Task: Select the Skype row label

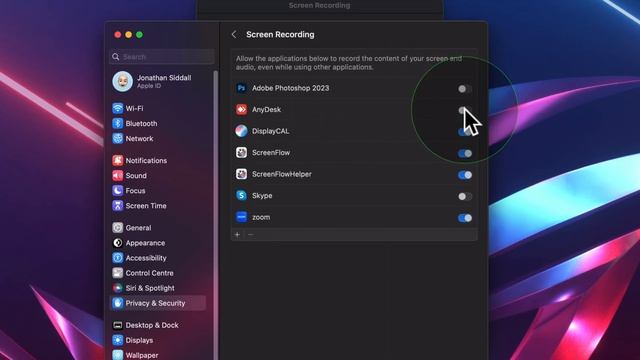Action: tap(262, 196)
